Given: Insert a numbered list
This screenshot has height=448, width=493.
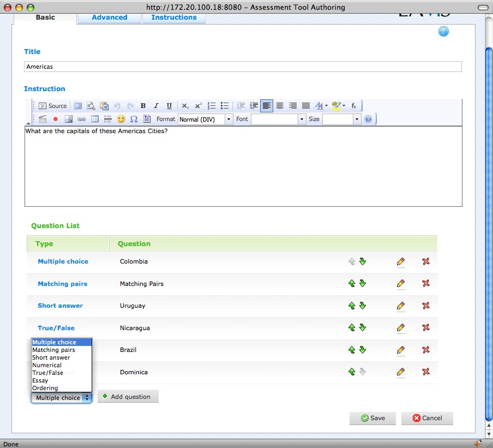Looking at the screenshot, I should click(212, 106).
